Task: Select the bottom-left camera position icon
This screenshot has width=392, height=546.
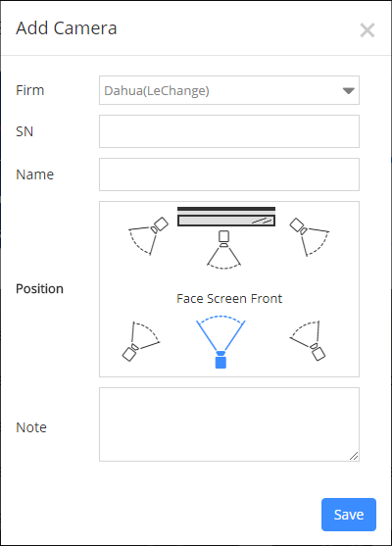Action: 141,341
